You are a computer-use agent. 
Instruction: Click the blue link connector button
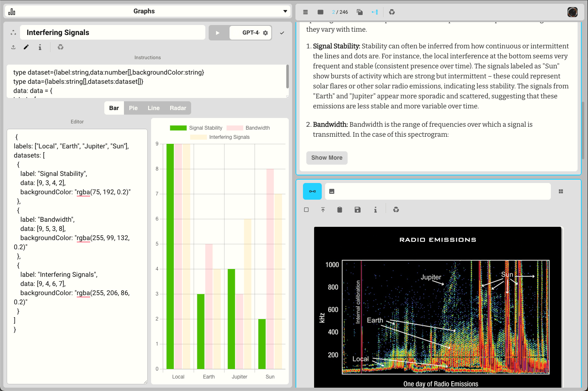click(313, 191)
